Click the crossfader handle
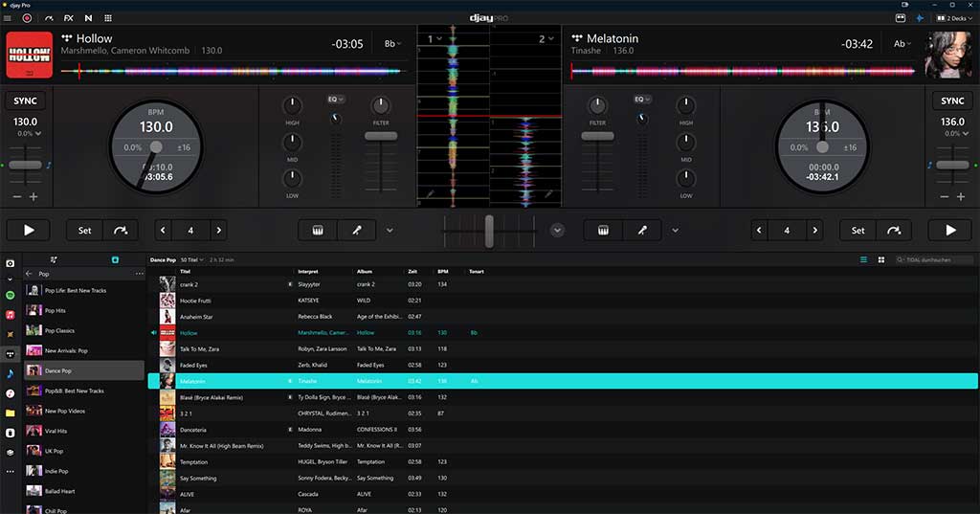Image resolution: width=980 pixels, height=514 pixels. (489, 231)
